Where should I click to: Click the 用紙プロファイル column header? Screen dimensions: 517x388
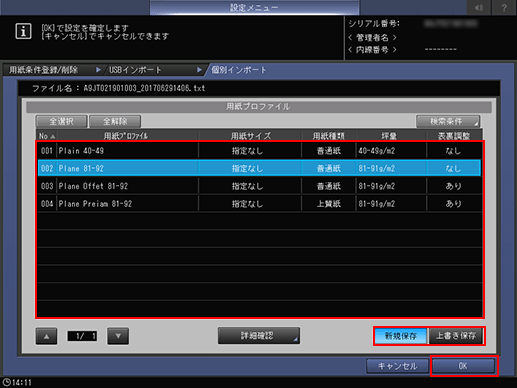(x=126, y=136)
